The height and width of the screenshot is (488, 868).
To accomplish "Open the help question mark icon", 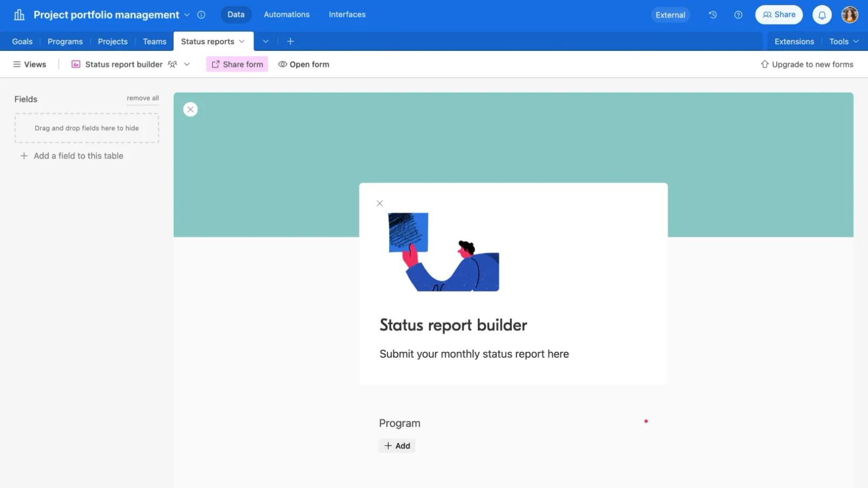I will coord(738,15).
